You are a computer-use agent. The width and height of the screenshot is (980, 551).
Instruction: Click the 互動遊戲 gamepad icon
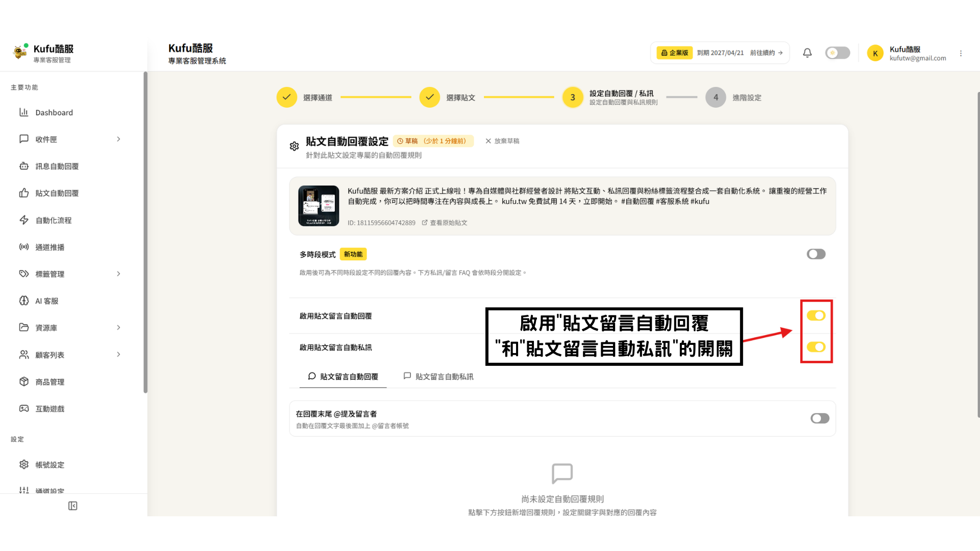coord(24,408)
